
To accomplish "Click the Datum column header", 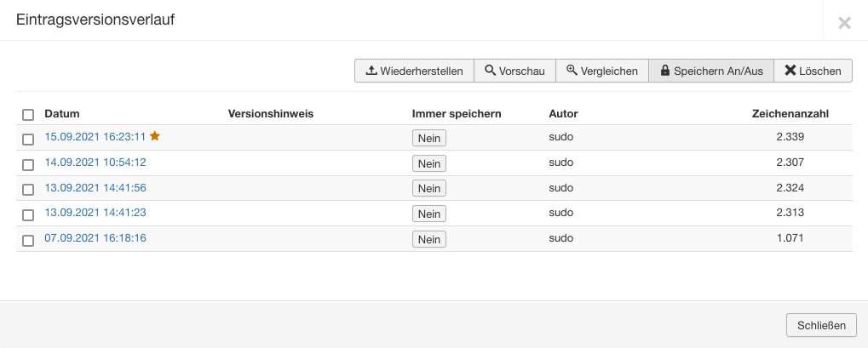I will (x=62, y=114).
